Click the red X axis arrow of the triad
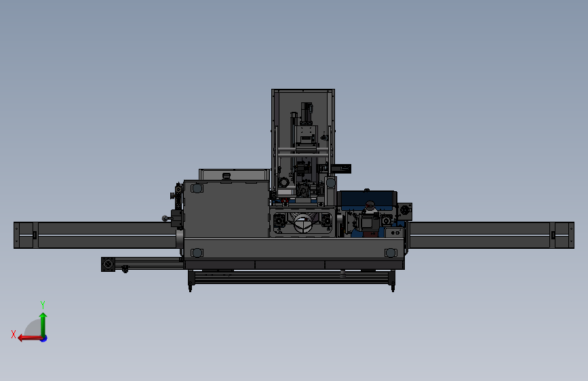 coord(29,338)
